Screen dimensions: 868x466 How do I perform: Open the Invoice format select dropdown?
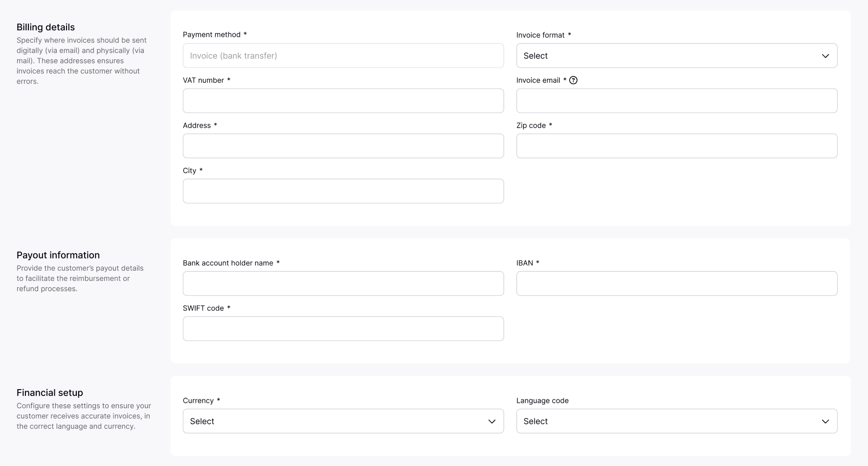[676, 56]
